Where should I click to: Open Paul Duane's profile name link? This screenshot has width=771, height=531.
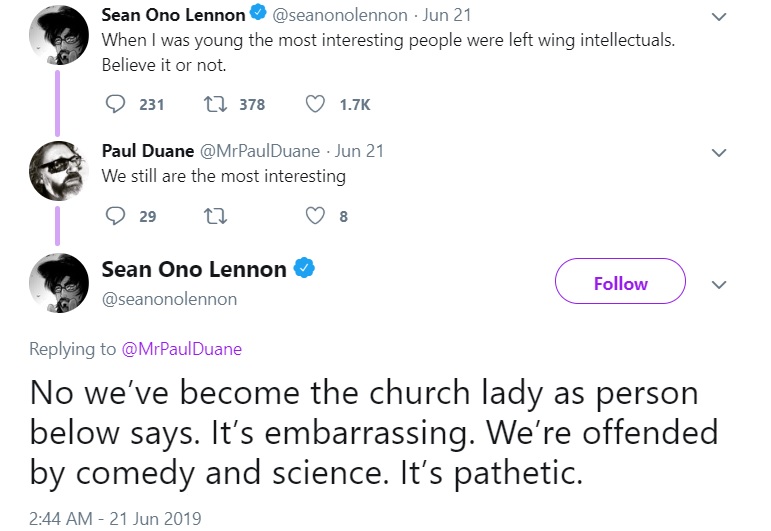[x=148, y=151]
